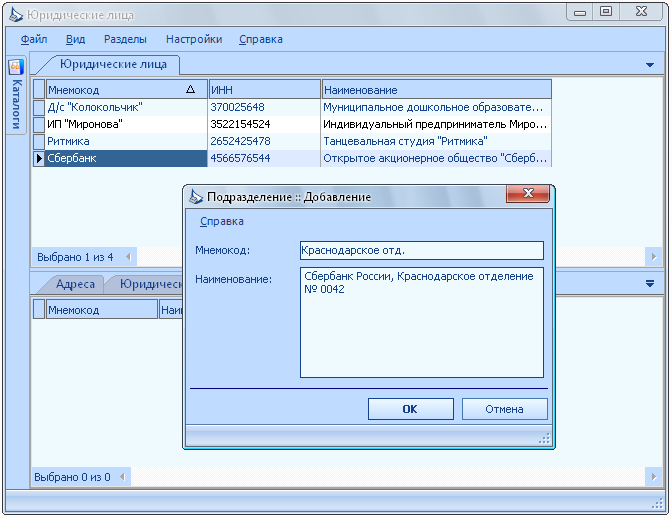Image resolution: width=672 pixels, height=518 pixels.
Task: Click the row indicator arrow of Сбербанк row
Action: click(x=39, y=159)
